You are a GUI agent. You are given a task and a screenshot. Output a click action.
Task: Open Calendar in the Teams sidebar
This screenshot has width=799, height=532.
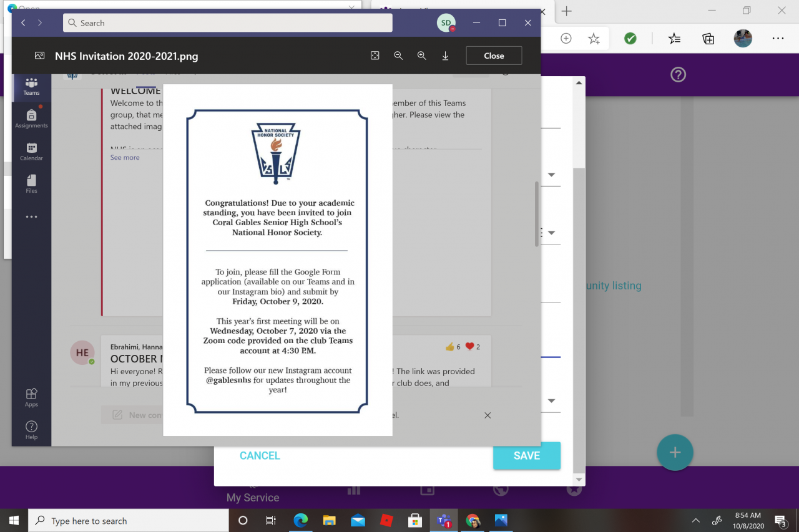point(31,151)
